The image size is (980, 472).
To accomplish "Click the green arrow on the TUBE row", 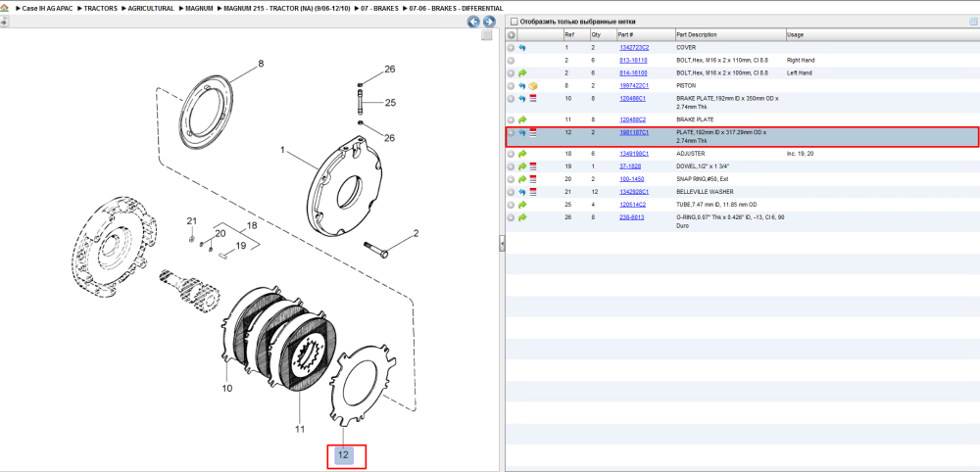I will [x=522, y=205].
